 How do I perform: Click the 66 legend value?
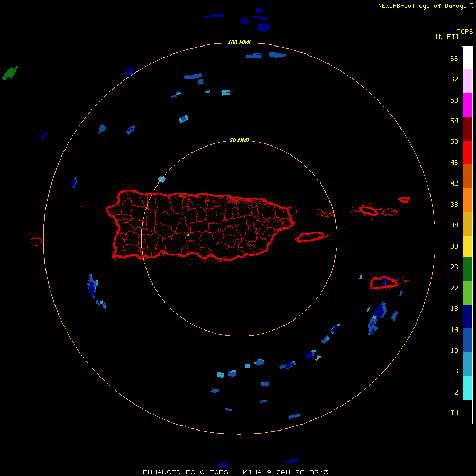pos(454,58)
